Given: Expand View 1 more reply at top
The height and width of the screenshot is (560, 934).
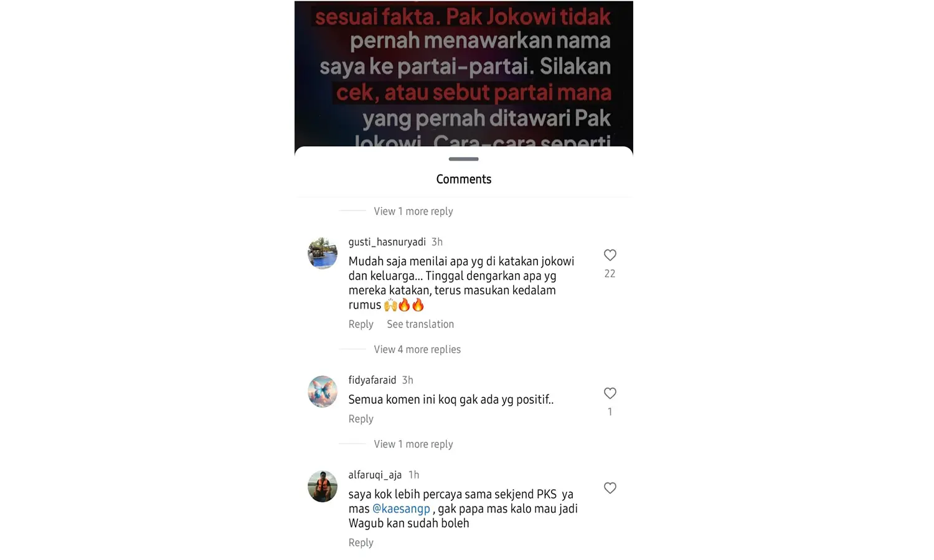Looking at the screenshot, I should 413,212.
